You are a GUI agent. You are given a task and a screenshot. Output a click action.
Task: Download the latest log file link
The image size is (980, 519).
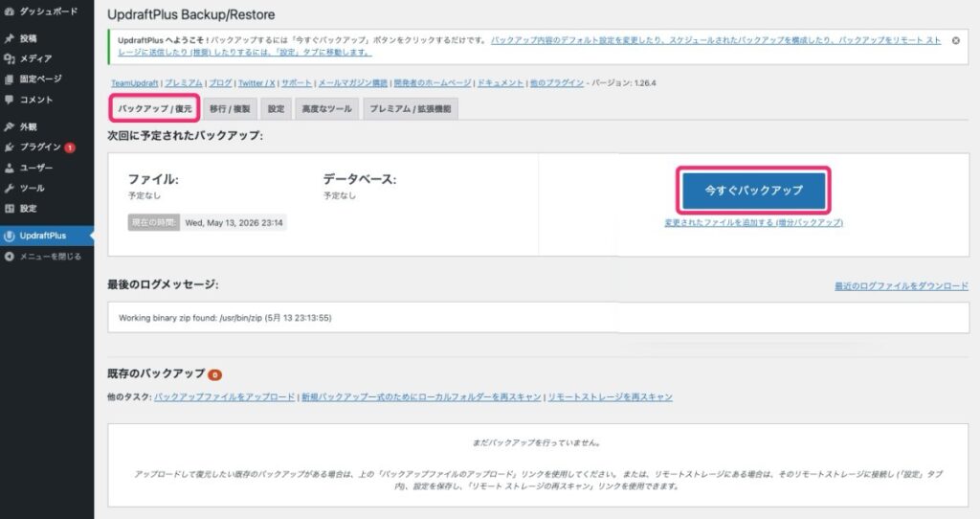coord(902,285)
